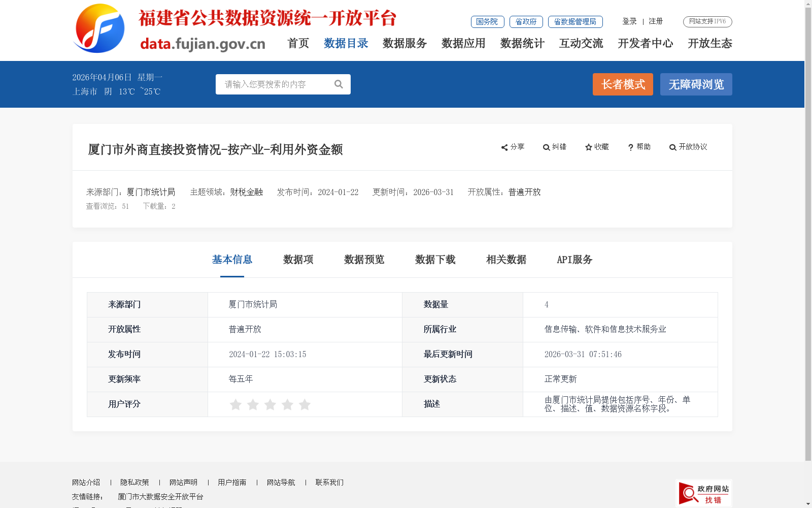Click the 收藏 star favorite icon
Image resolution: width=812 pixels, height=508 pixels.
coord(588,147)
